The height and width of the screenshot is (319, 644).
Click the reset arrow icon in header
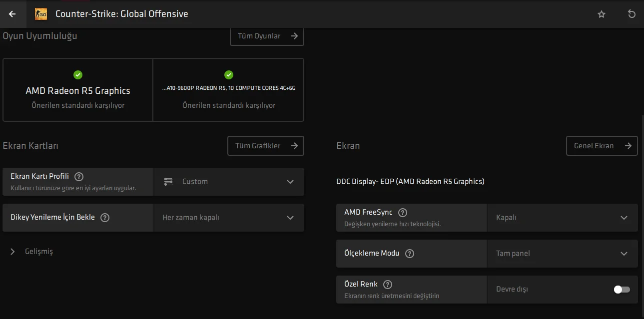click(632, 14)
